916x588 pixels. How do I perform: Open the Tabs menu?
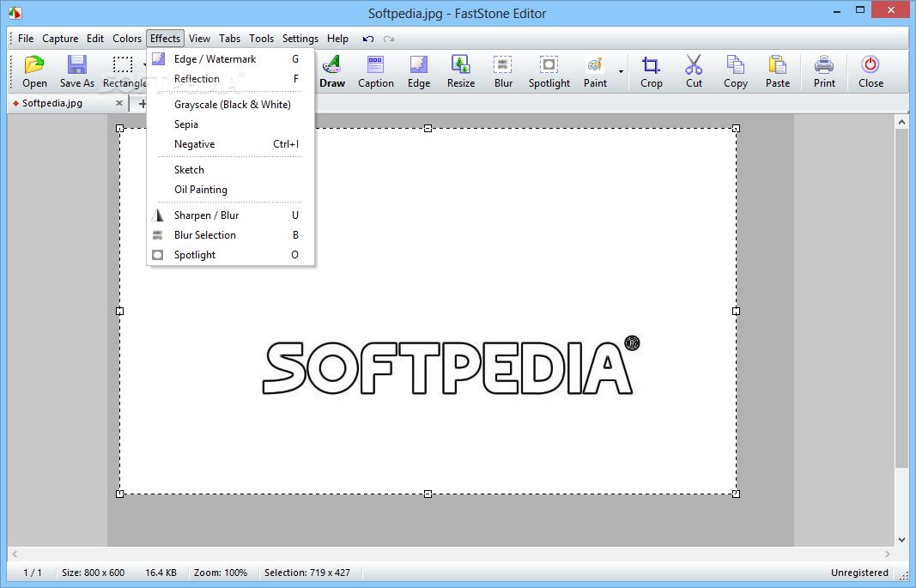tap(229, 39)
